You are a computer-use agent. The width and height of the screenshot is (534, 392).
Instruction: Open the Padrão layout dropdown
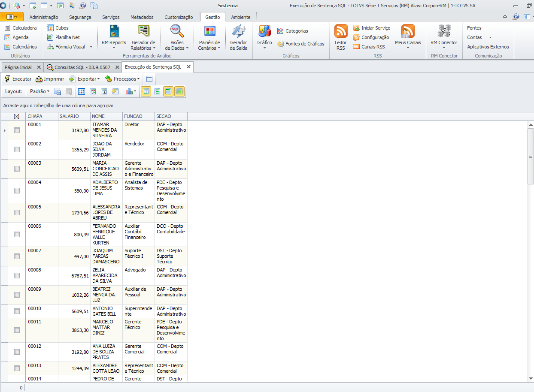click(x=39, y=91)
